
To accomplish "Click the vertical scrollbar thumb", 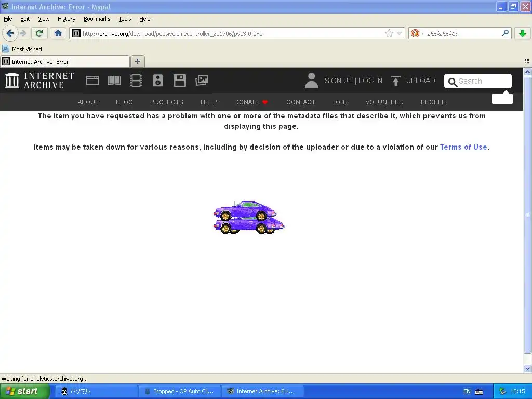I will [527, 215].
